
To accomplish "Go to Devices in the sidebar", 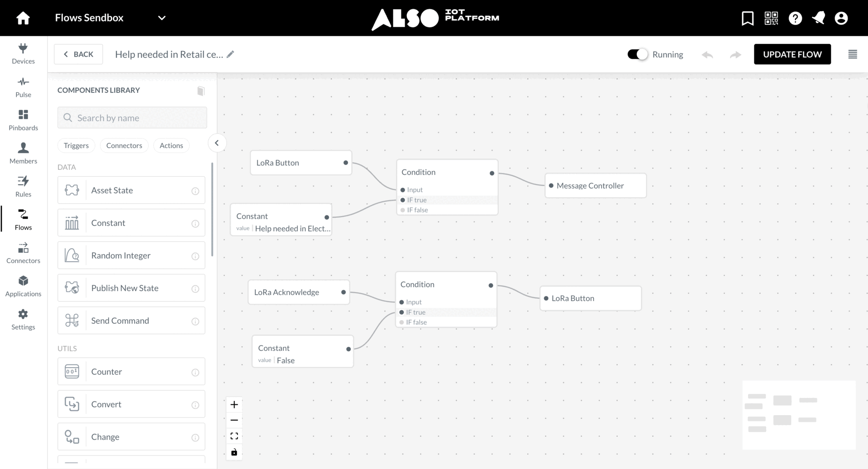I will coord(23,53).
